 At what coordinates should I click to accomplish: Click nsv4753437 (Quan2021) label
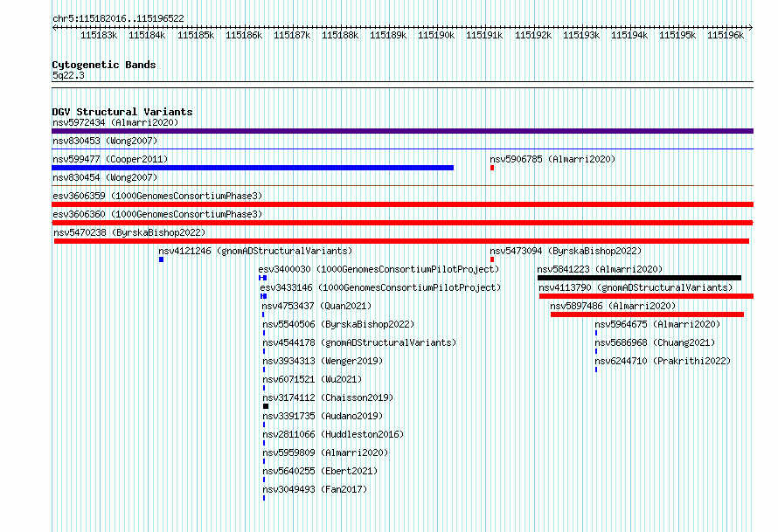click(x=316, y=306)
